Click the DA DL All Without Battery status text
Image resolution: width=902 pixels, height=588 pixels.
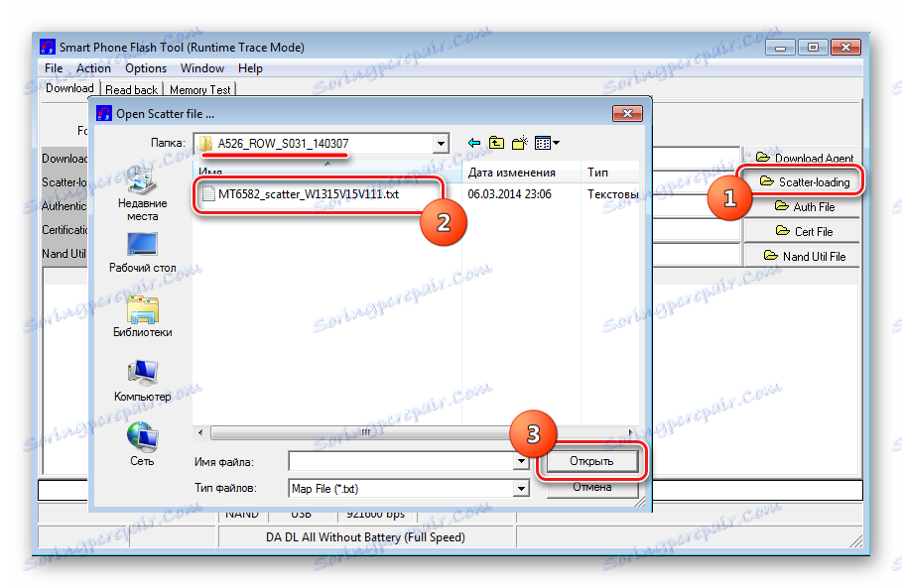click(x=366, y=537)
